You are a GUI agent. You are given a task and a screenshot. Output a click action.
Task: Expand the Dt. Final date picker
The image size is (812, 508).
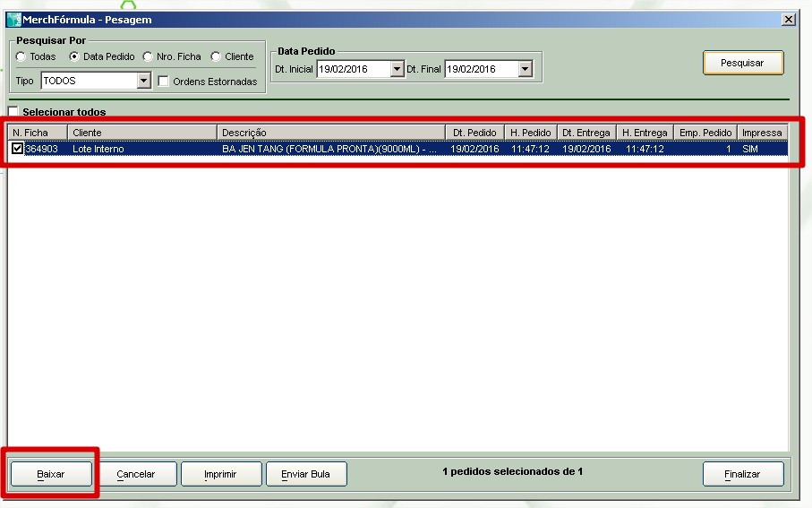525,69
